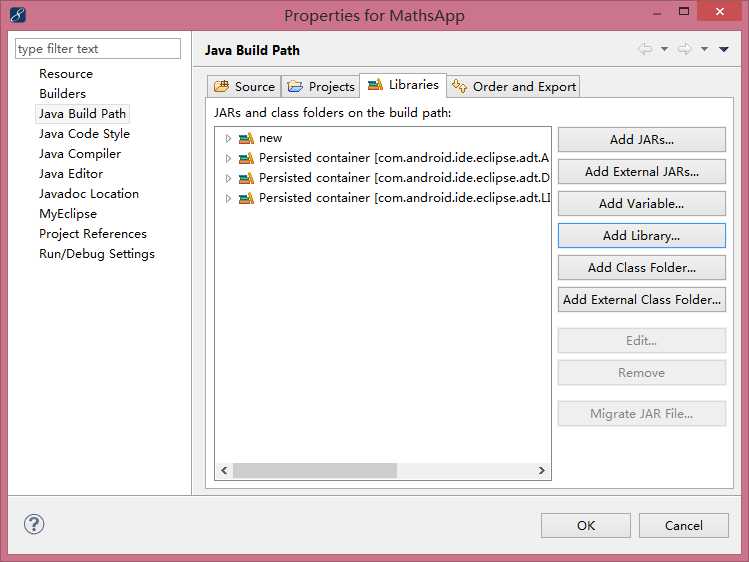Click Add External JARs... button

642,171
